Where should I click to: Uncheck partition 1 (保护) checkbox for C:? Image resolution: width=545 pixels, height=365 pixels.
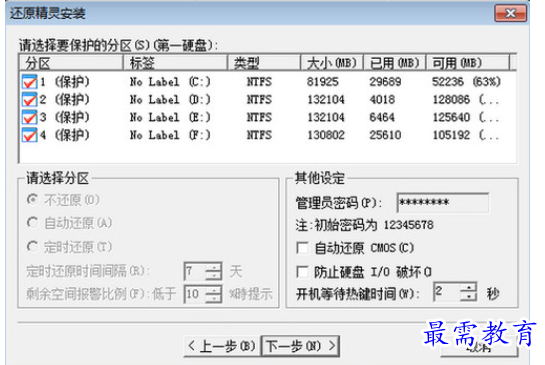click(29, 82)
